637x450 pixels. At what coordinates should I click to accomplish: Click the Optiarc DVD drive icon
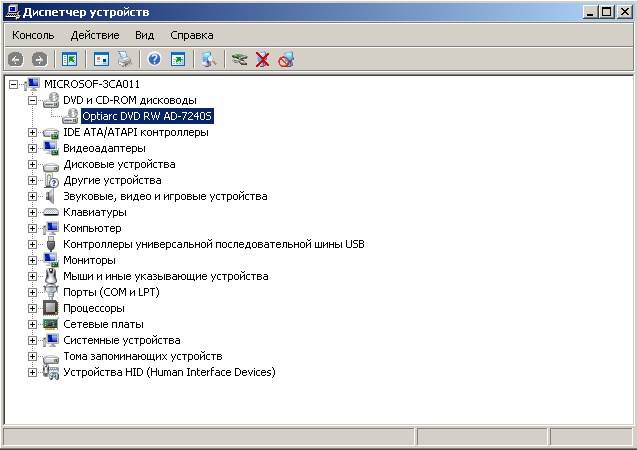[70, 116]
